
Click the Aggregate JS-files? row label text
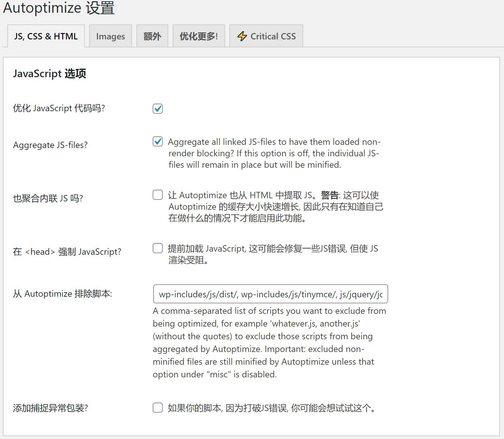pos(50,145)
